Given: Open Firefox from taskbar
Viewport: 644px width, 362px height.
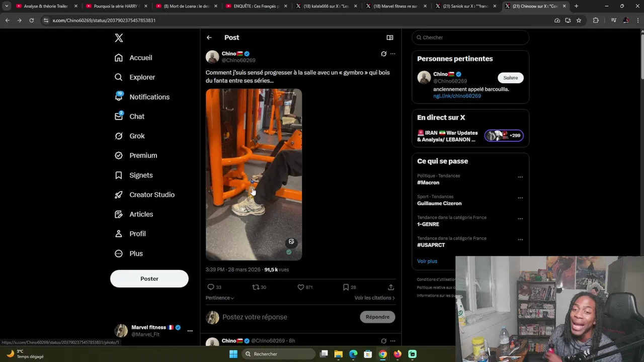Looking at the screenshot, I should [397, 354].
